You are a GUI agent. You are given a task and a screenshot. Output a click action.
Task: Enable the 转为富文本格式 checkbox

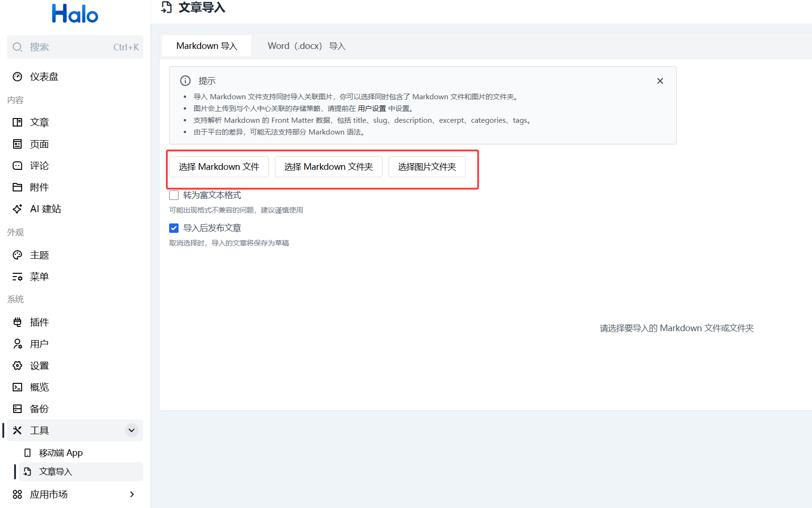click(x=174, y=195)
